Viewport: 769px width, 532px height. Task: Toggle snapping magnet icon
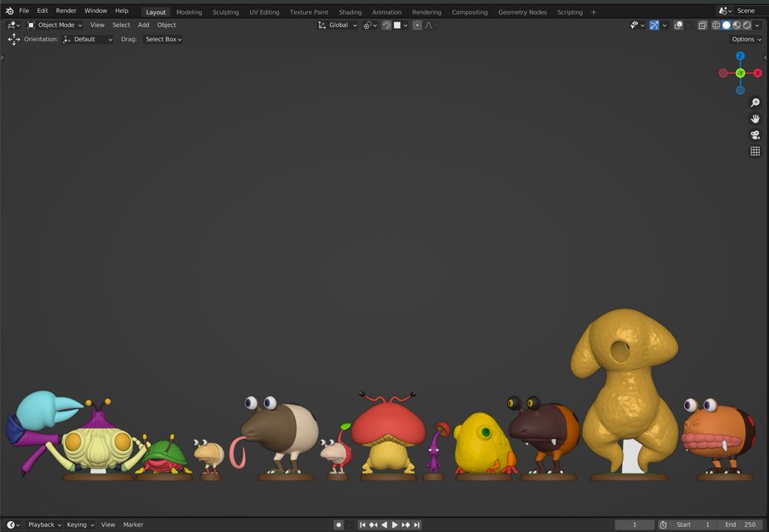point(387,25)
